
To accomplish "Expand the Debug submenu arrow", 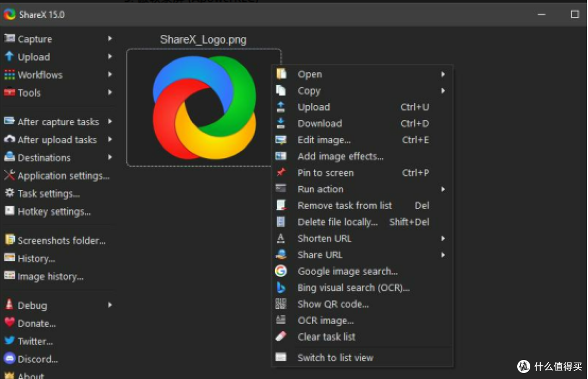I will 110,305.
